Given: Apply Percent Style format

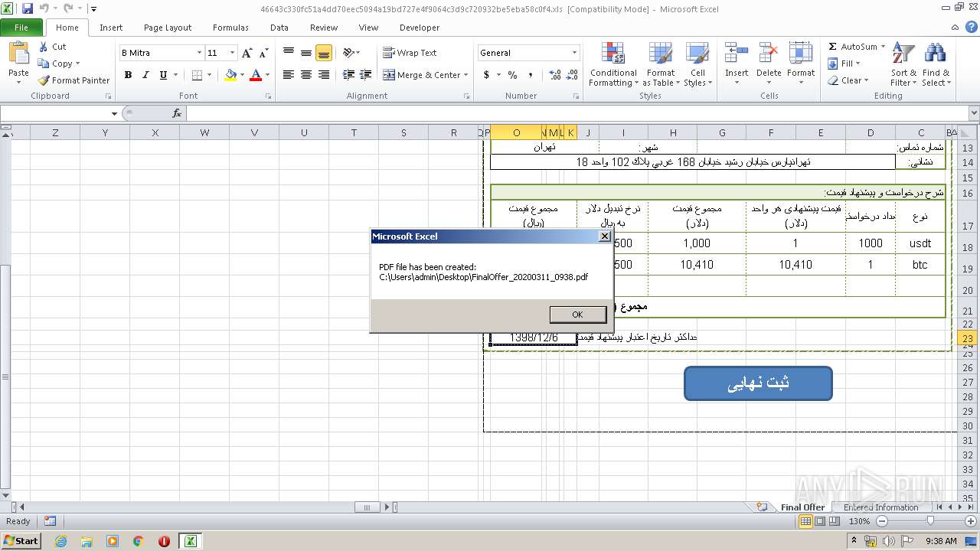Looking at the screenshot, I should tap(512, 75).
